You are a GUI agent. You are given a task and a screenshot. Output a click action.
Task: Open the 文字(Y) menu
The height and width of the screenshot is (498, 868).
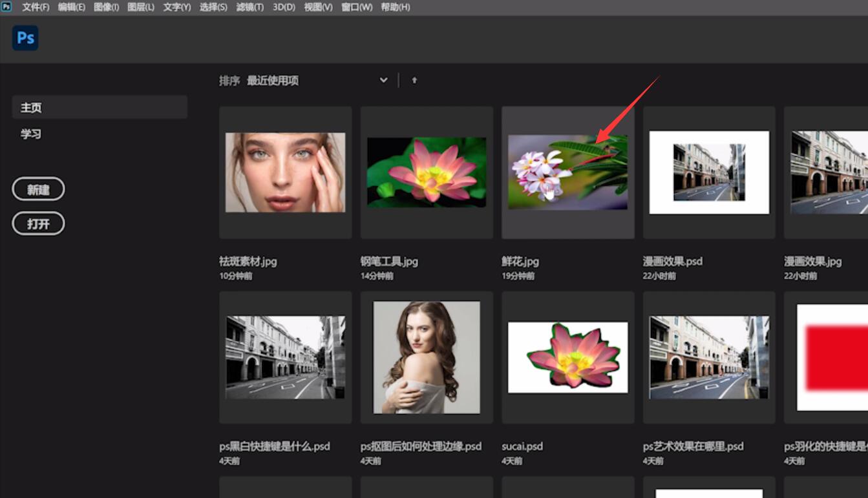click(177, 7)
